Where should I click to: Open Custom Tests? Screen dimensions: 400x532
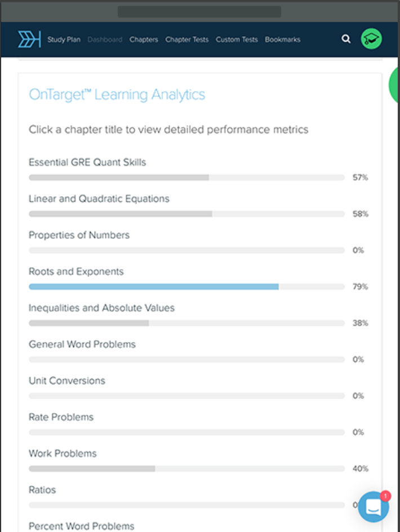click(237, 39)
